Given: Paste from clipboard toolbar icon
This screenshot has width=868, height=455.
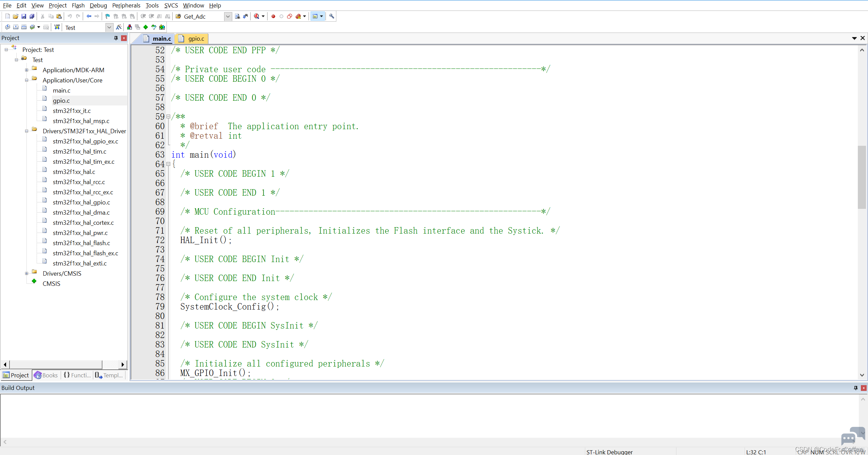Looking at the screenshot, I should (59, 16).
